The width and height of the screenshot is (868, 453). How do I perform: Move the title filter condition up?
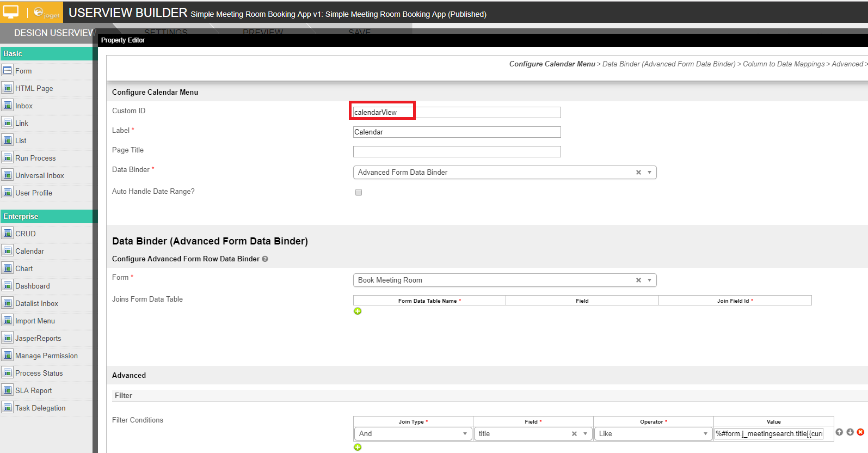tap(839, 432)
